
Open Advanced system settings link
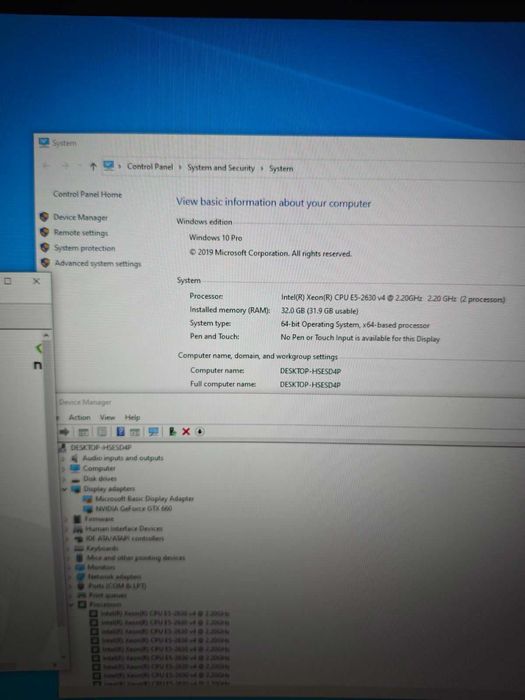tap(98, 263)
